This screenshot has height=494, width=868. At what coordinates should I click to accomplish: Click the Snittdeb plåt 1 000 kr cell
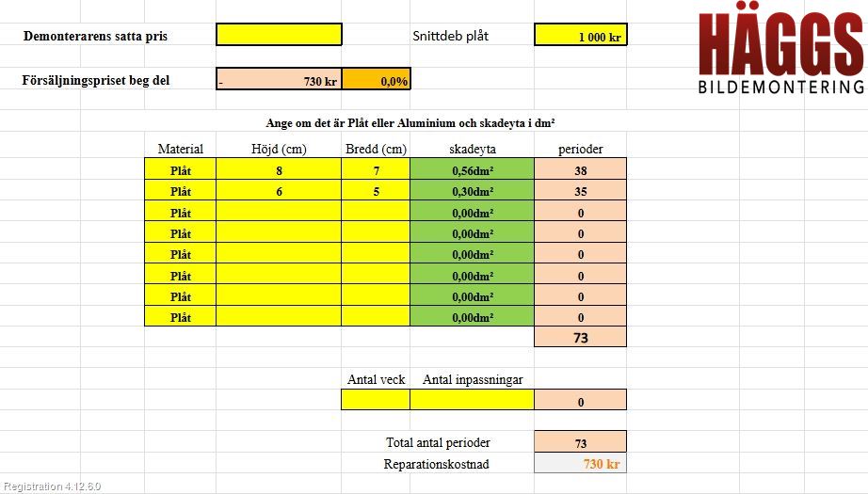pyautogui.click(x=580, y=34)
